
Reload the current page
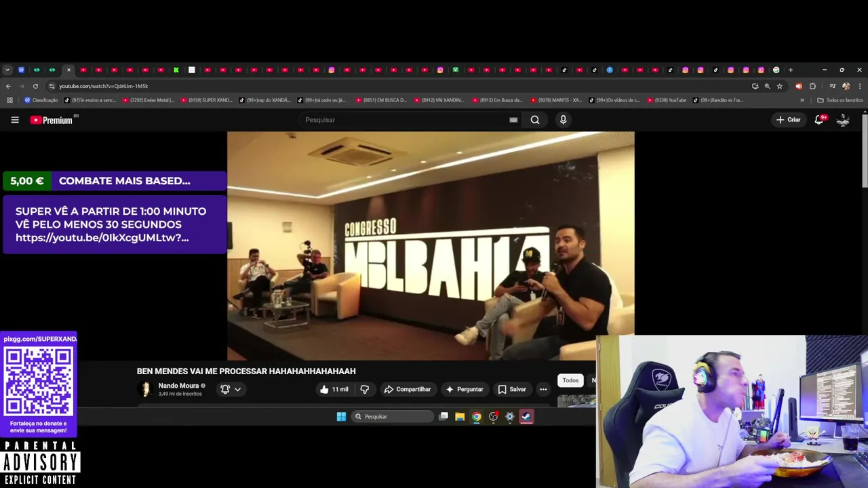pyautogui.click(x=35, y=86)
